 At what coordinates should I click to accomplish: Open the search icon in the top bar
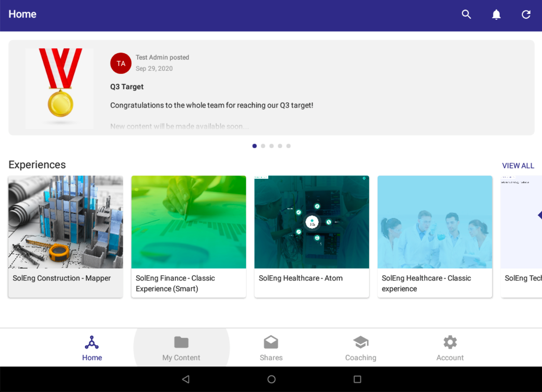pyautogui.click(x=466, y=14)
